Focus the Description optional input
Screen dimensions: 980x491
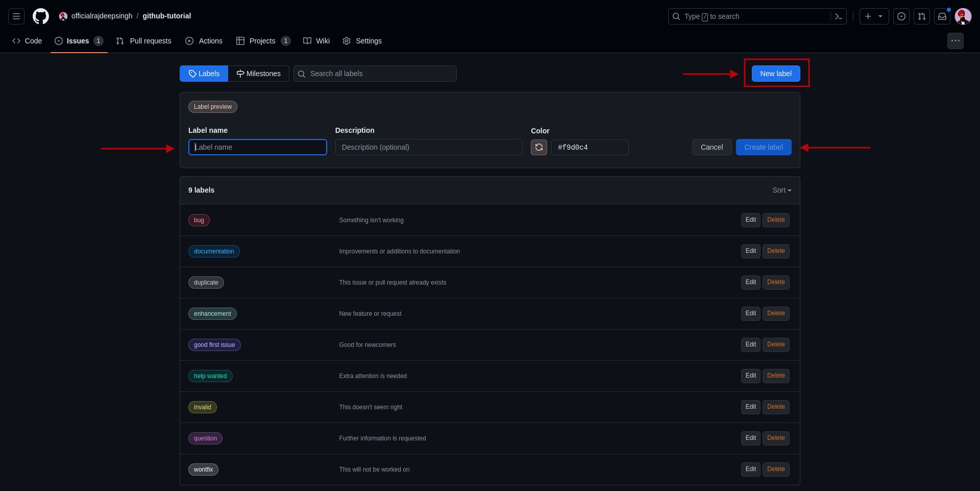pyautogui.click(x=429, y=147)
